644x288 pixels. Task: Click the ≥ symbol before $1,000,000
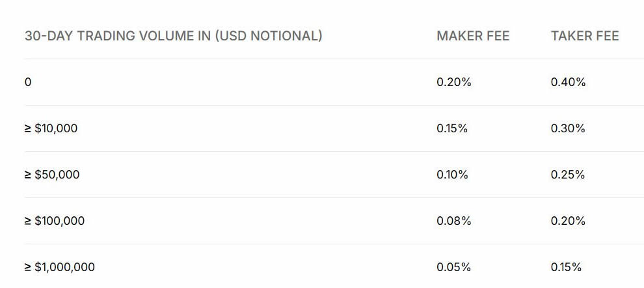pos(28,267)
